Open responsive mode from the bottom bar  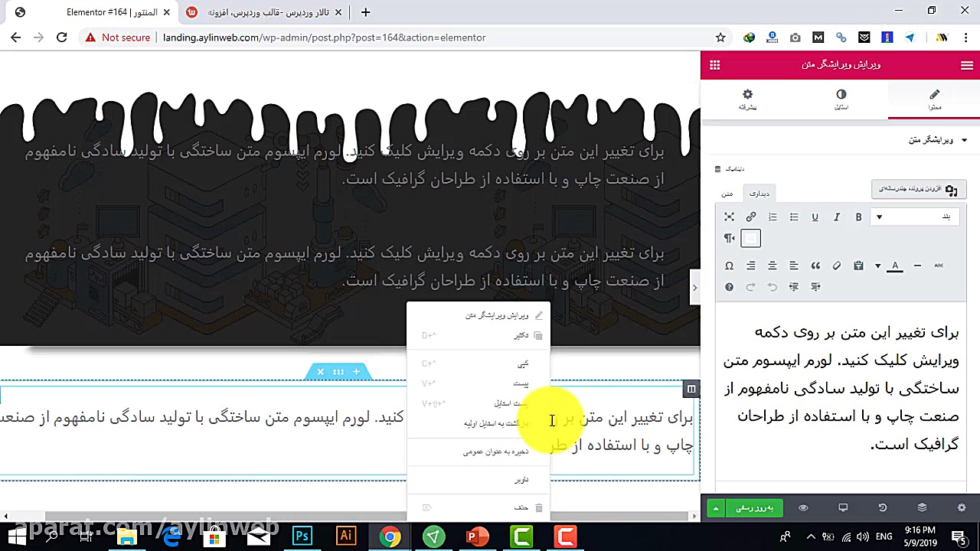[x=843, y=507]
